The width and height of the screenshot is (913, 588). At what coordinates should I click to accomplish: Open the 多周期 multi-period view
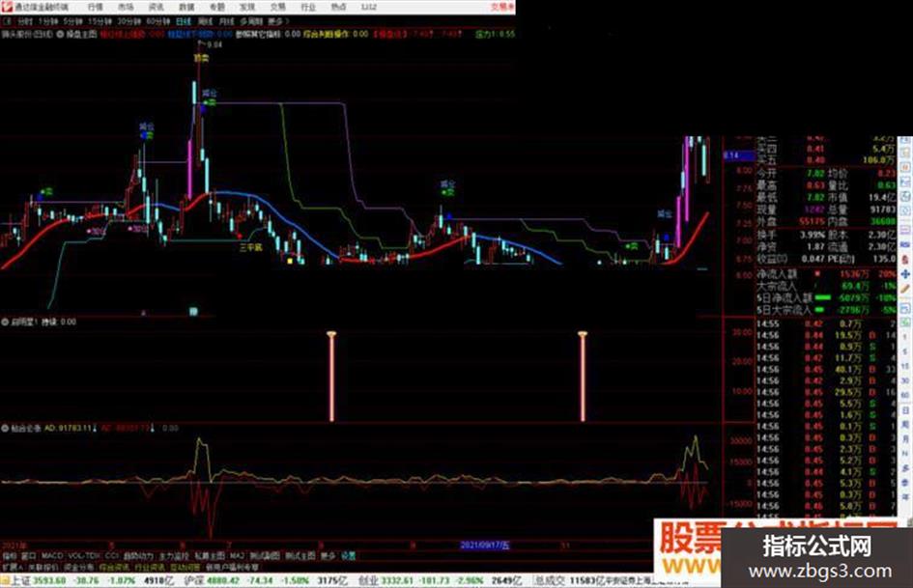(251, 21)
